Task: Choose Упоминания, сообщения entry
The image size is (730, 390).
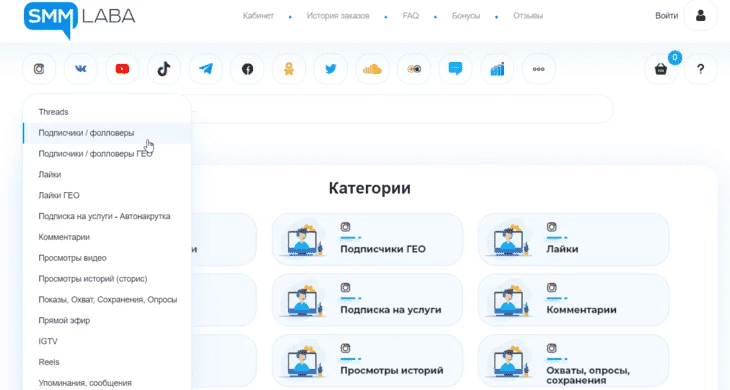Action: pyautogui.click(x=107, y=383)
